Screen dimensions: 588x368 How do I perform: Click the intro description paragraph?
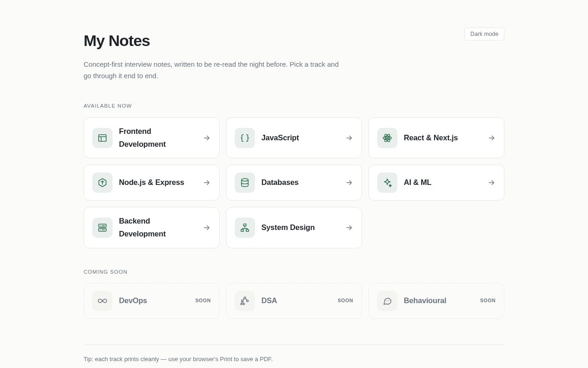(211, 70)
